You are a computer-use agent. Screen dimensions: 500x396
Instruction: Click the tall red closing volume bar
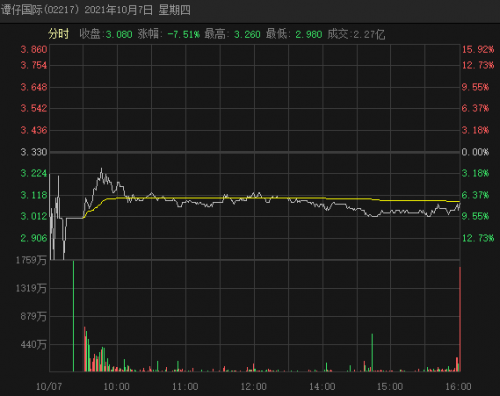[x=460, y=319]
